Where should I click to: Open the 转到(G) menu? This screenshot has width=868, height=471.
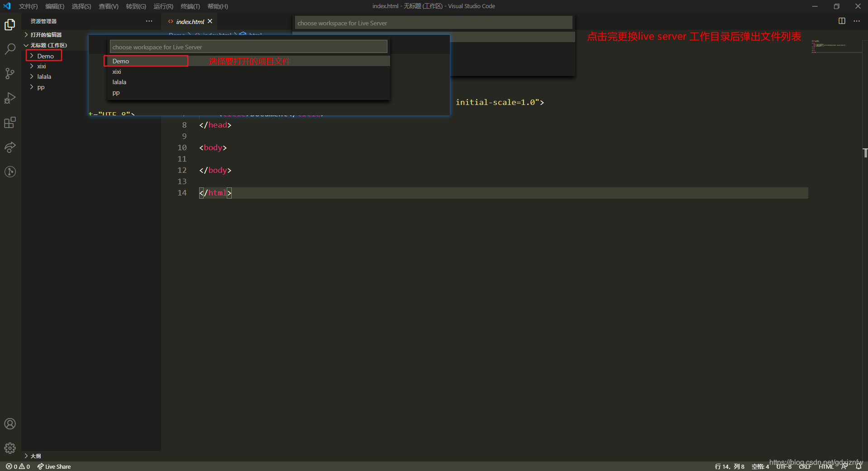tap(136, 6)
